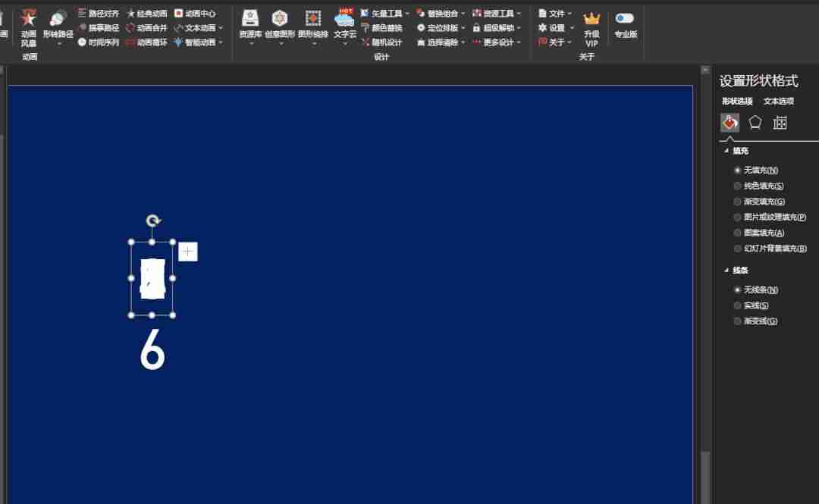Screen dimensions: 819x504
Task: Click the 创意图形 creative shapes icon
Action: (x=280, y=24)
